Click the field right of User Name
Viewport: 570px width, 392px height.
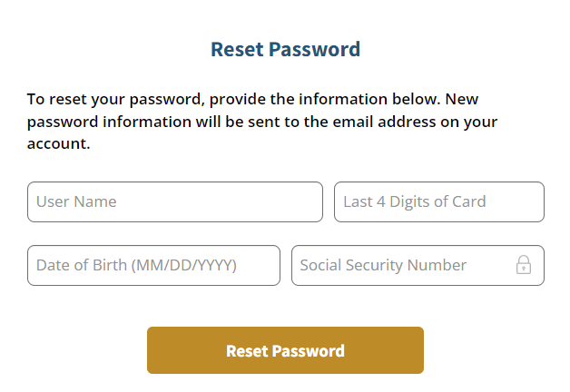(438, 201)
